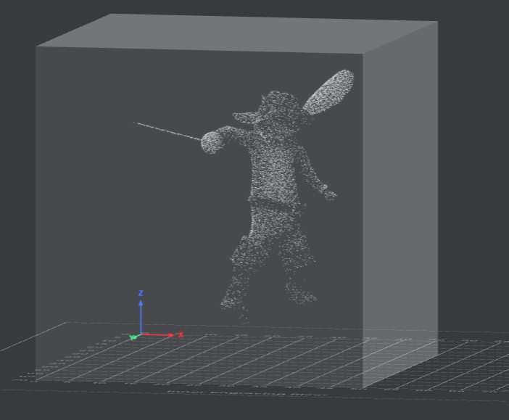This screenshot has height=420, width=509.
Task: Select the Z axis label
Action: 141,293
